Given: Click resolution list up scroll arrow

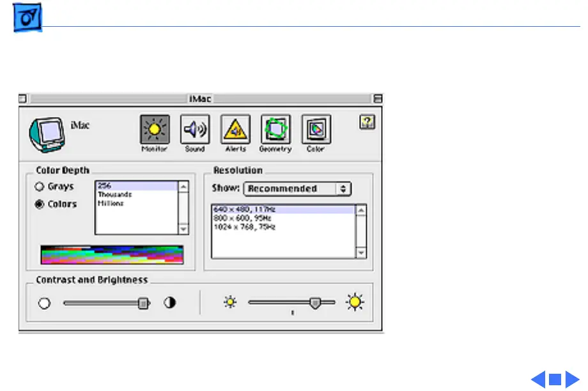Looking at the screenshot, I should pyautogui.click(x=360, y=210).
